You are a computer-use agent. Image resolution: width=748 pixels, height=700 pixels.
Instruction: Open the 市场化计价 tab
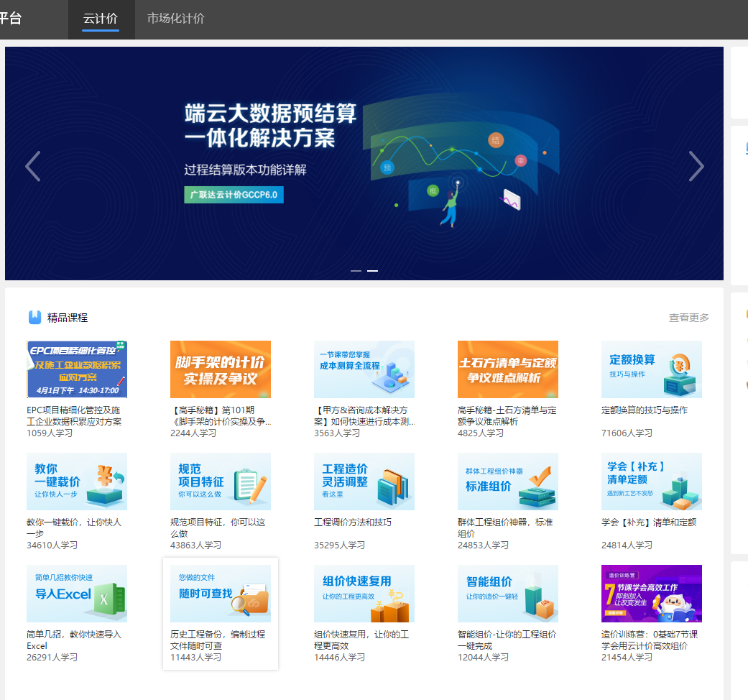(175, 19)
